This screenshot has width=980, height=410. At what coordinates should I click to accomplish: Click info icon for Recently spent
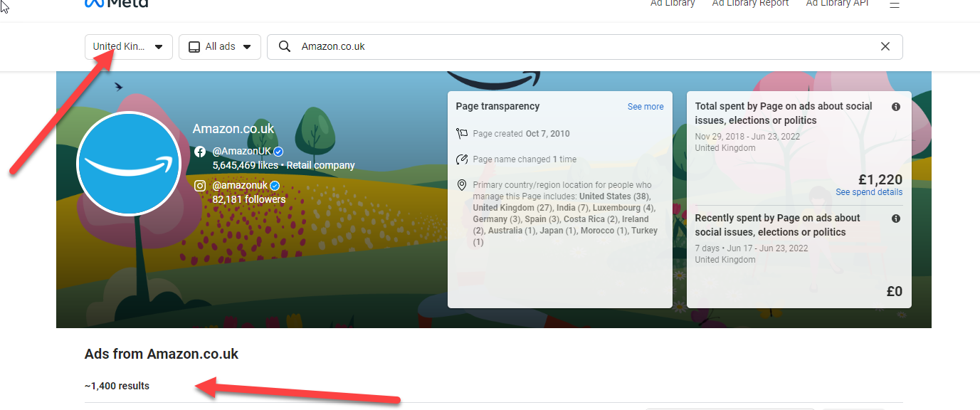pyautogui.click(x=896, y=219)
